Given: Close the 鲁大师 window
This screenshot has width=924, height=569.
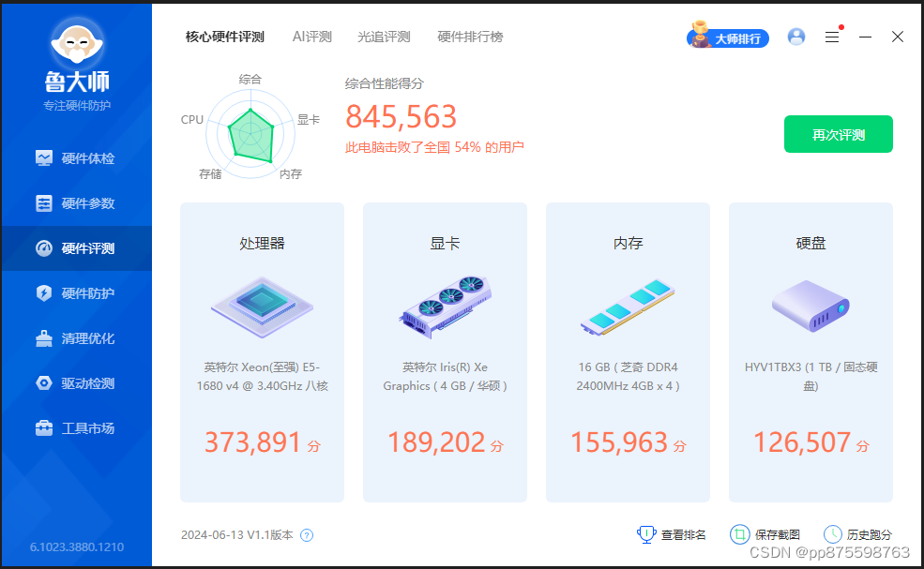Looking at the screenshot, I should pyautogui.click(x=898, y=37).
